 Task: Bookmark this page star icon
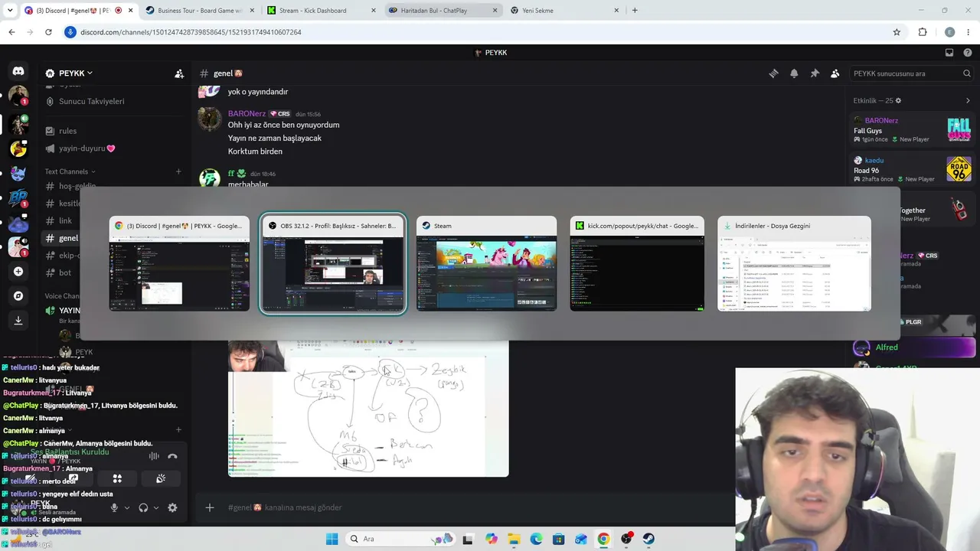pyautogui.click(x=897, y=32)
